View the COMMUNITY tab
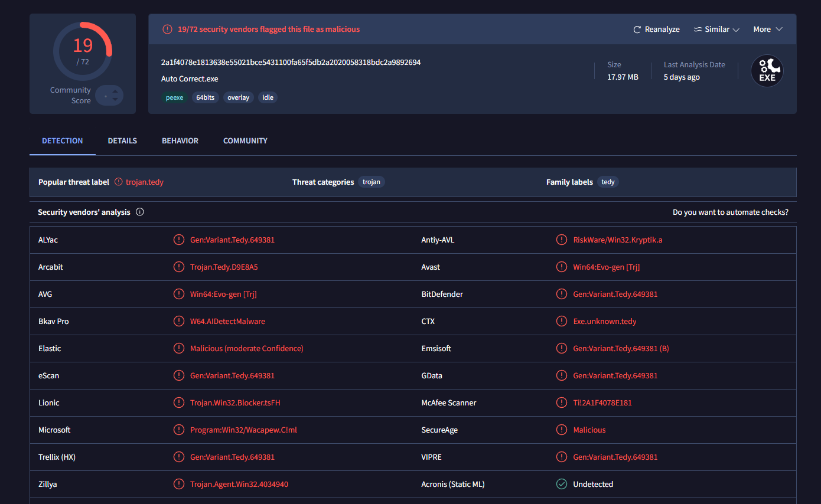Viewport: 821px width, 504px height. click(x=245, y=141)
